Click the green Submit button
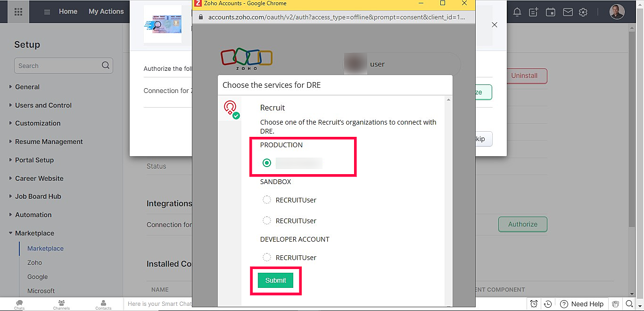Viewport: 644px width, 311px height. [275, 280]
